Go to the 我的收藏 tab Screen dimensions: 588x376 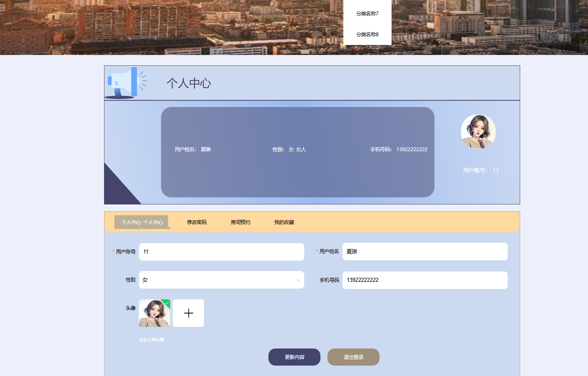click(x=284, y=222)
